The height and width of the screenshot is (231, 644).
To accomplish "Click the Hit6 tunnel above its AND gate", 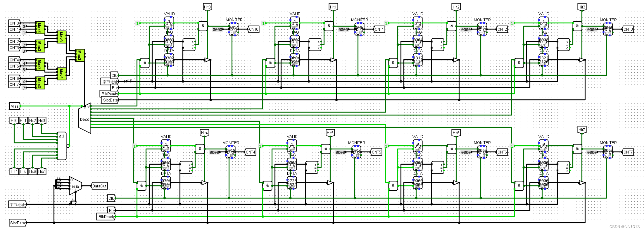I will pyautogui.click(x=456, y=133).
